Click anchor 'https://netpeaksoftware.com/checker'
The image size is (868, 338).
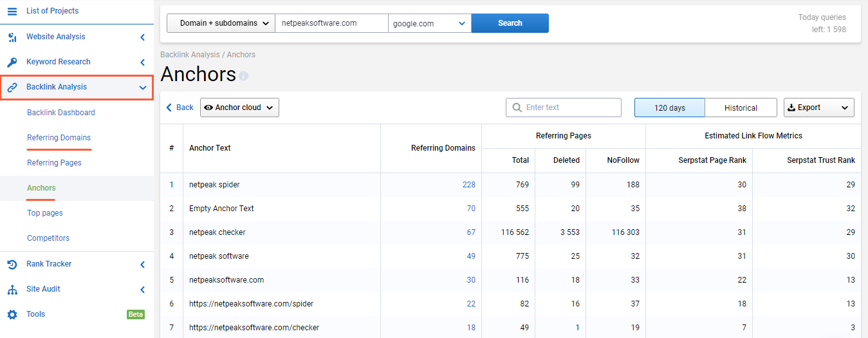pyautogui.click(x=254, y=328)
